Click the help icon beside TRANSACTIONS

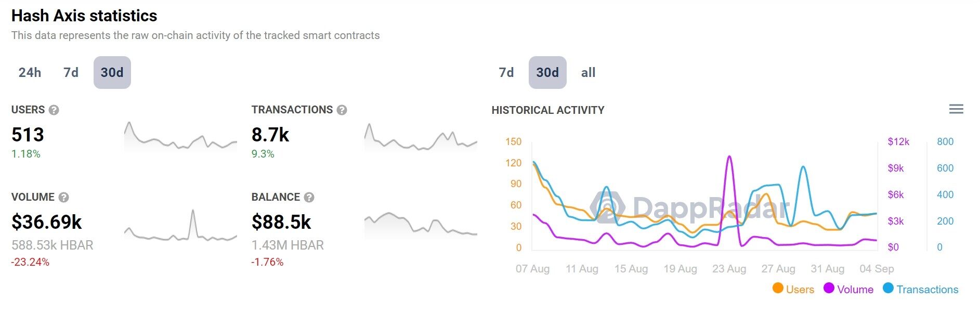pyautogui.click(x=342, y=110)
